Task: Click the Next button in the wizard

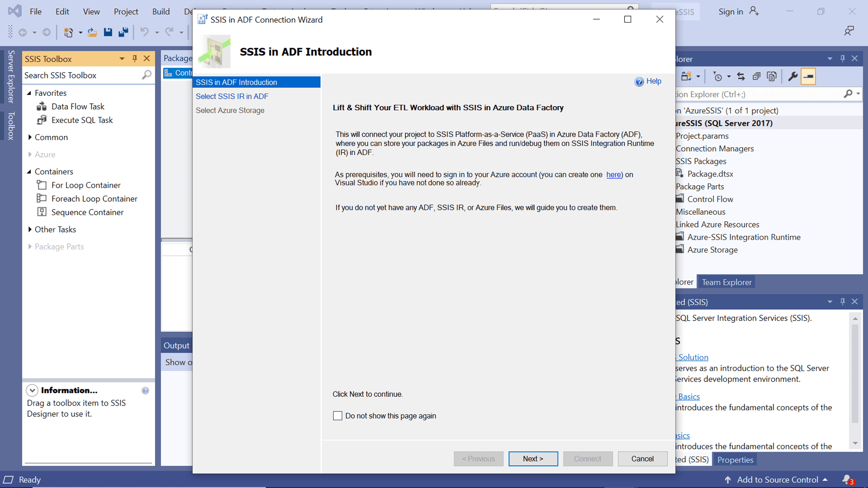Action: coord(533,459)
